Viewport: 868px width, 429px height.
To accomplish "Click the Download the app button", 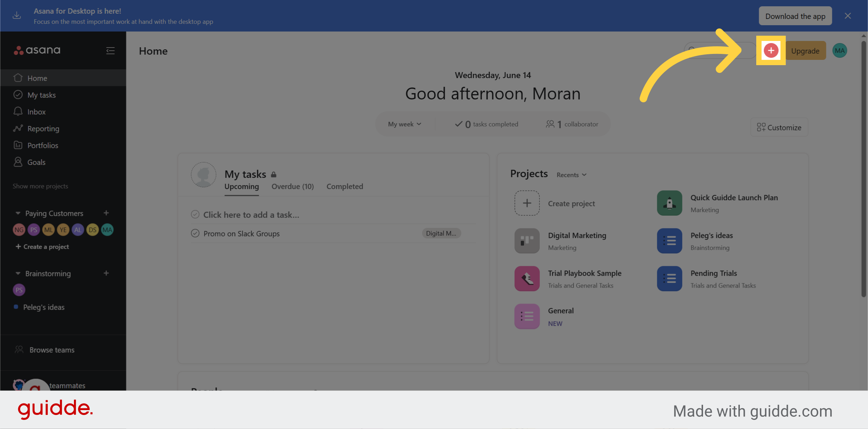I will click(795, 16).
